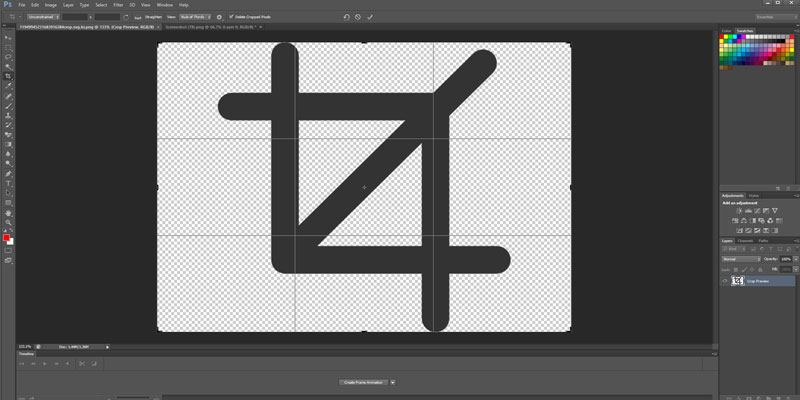Select the Rectangular Marquee tool
800x400 pixels.
(x=8, y=47)
